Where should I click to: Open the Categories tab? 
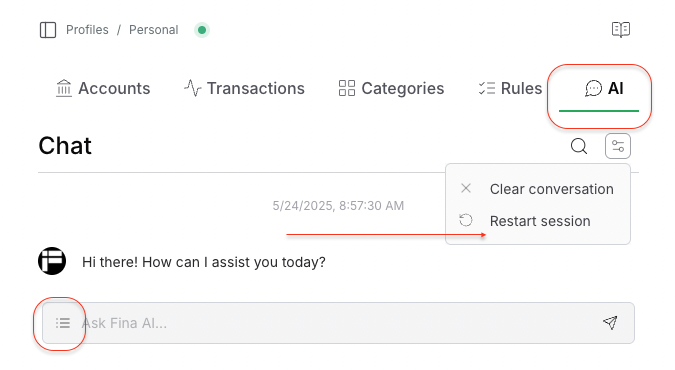click(x=391, y=88)
